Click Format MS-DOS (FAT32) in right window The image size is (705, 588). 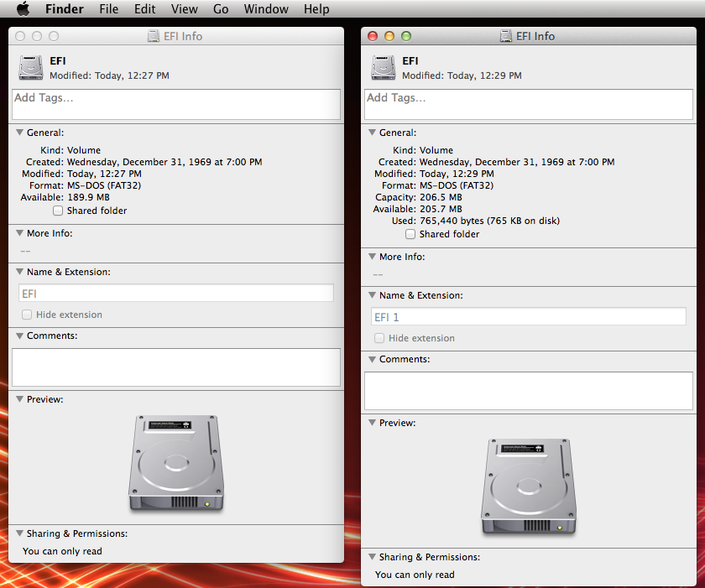[x=457, y=185]
